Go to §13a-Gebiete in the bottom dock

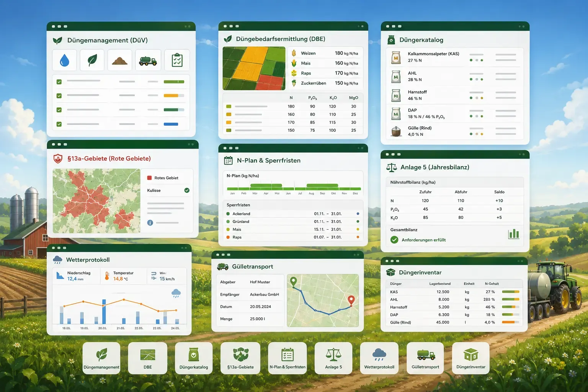pyautogui.click(x=240, y=358)
